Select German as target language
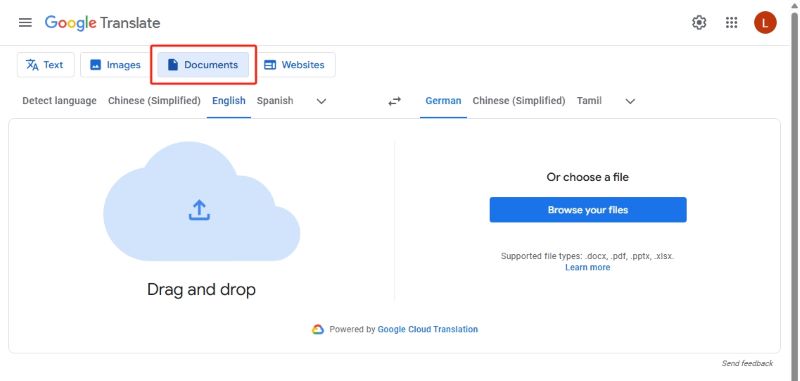800x381 pixels. [x=443, y=101]
